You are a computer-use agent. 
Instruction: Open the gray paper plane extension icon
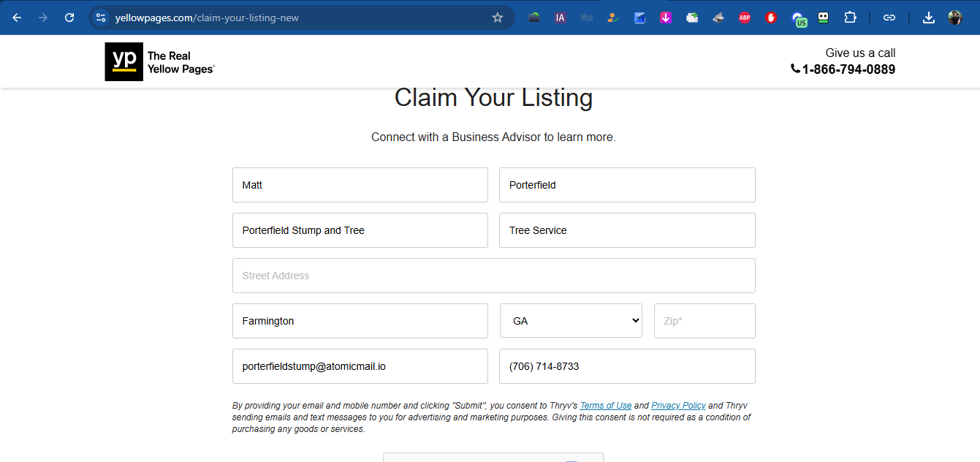[718, 18]
